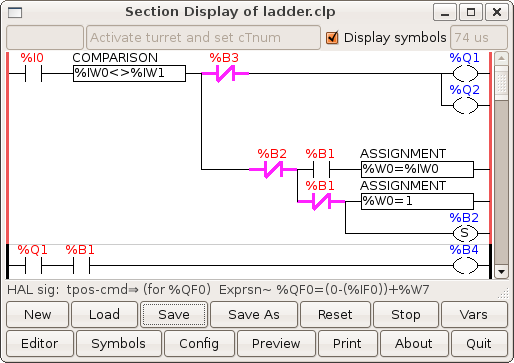The width and height of the screenshot is (514, 363).
Task: Click the comparison block %IW0<>%IW1
Action: (x=129, y=73)
